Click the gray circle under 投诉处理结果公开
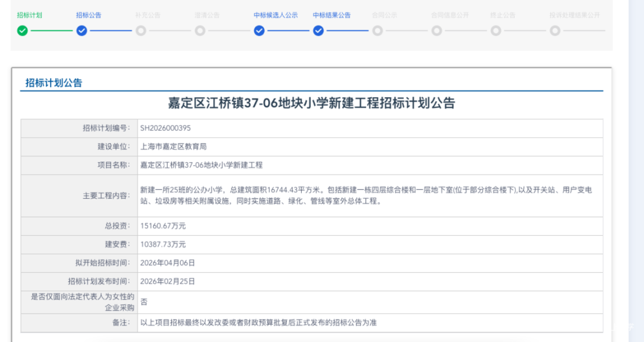Viewport: 644px width, 342px height. click(x=555, y=30)
